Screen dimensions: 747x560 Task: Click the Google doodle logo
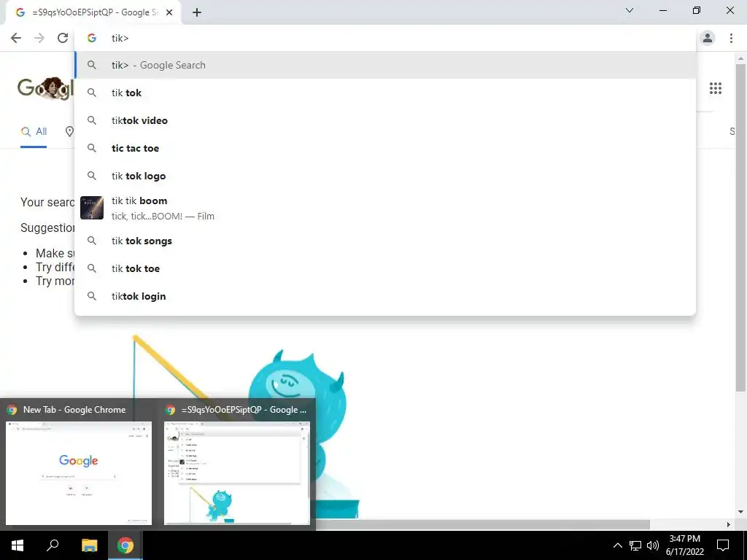pos(46,88)
